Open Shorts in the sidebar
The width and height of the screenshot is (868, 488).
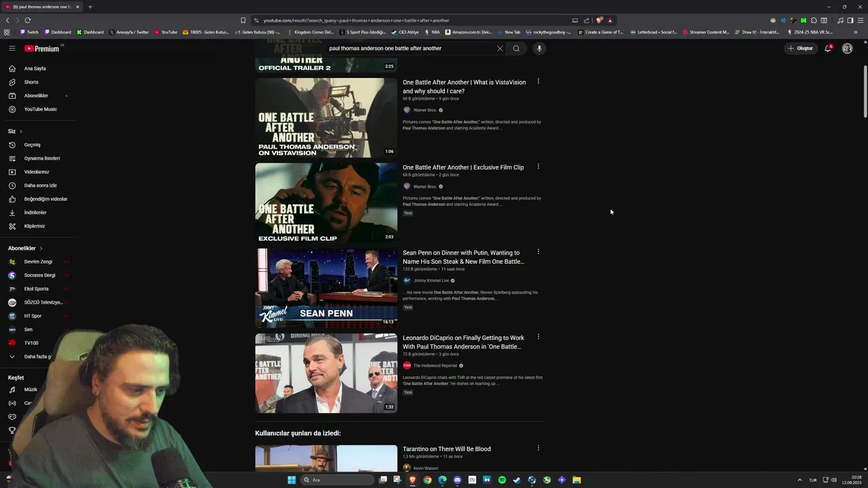tap(31, 82)
